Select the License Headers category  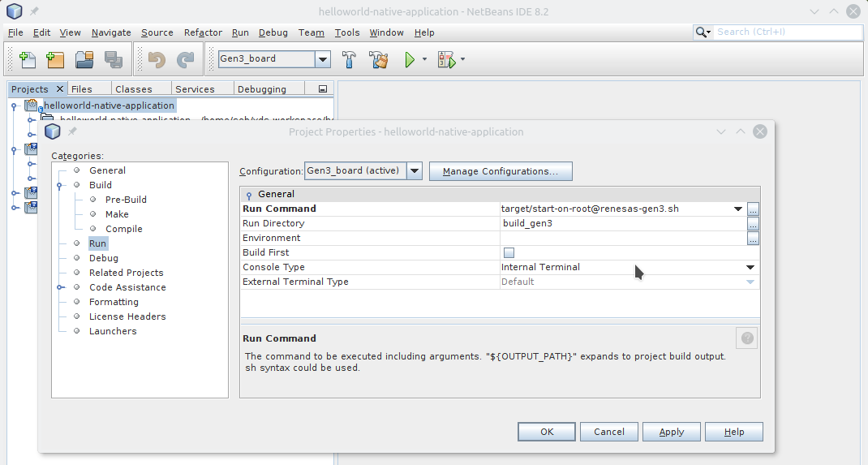[127, 316]
